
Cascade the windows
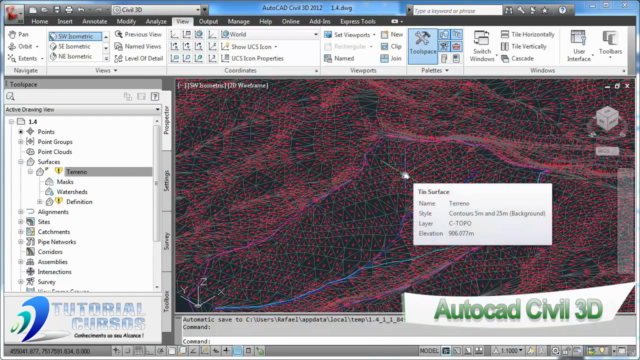point(518,58)
